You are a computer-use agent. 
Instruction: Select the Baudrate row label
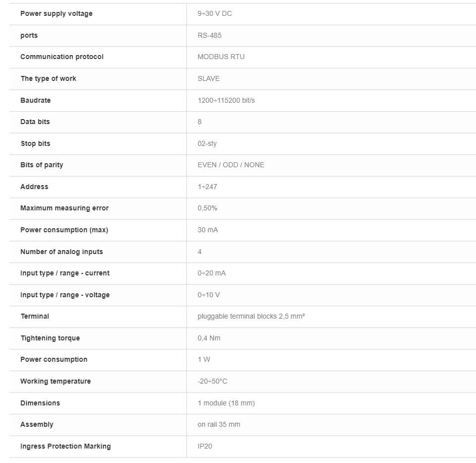tap(35, 100)
